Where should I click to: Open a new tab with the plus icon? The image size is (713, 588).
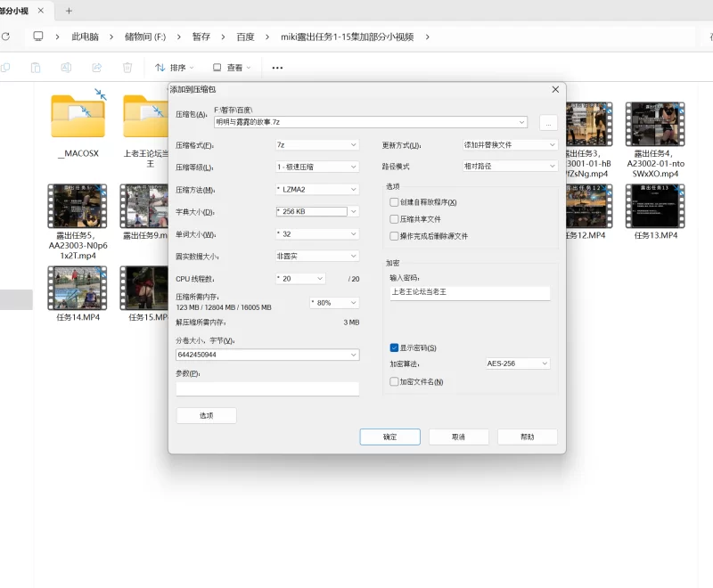69,11
